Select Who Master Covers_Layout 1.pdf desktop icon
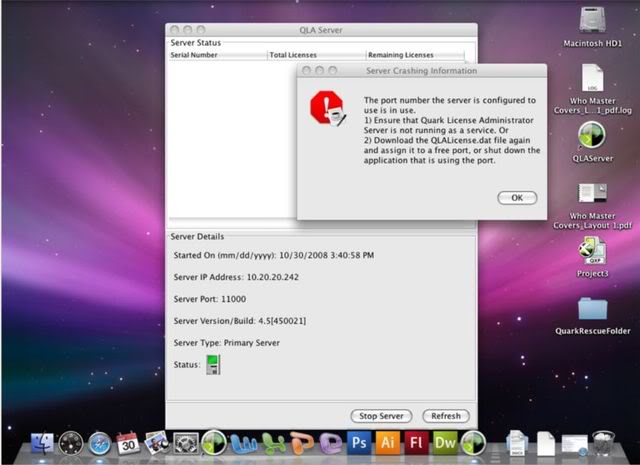Screen dimensions: 640x465 pyautogui.click(x=592, y=194)
